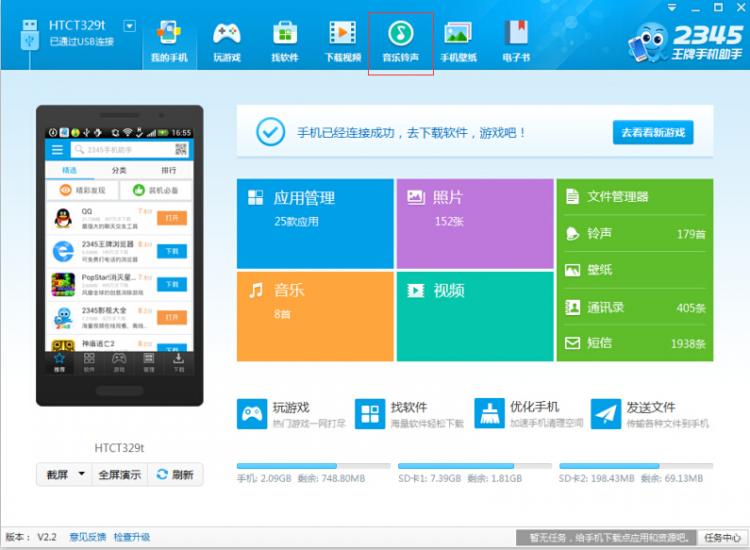Open the 我的手机 tab
The image size is (750, 550).
(169, 42)
